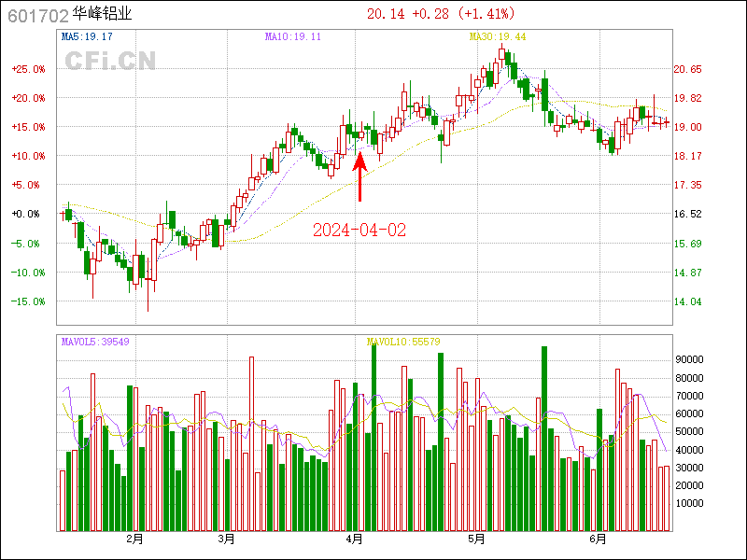Click the 16.52 price axis label
Image resolution: width=747 pixels, height=560 pixels.
[687, 215]
